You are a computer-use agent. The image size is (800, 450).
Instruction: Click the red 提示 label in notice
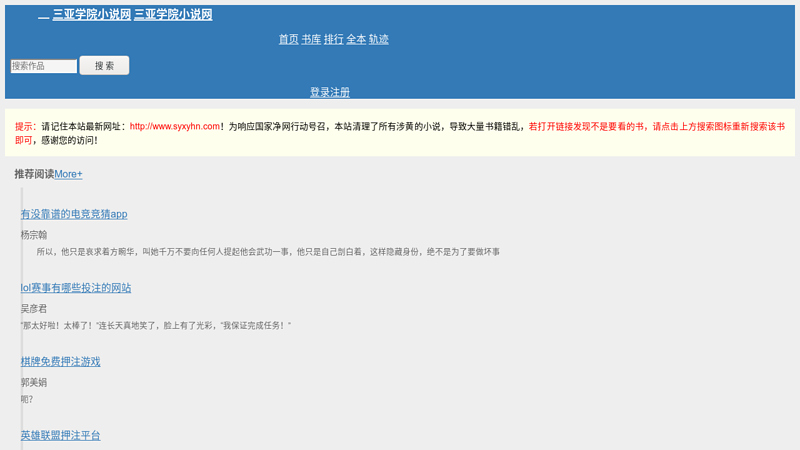(26, 127)
